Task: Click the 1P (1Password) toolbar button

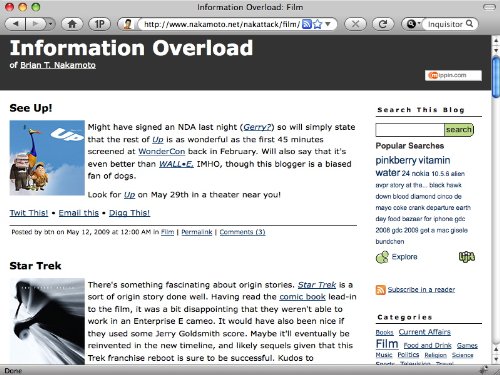Action: click(99, 24)
